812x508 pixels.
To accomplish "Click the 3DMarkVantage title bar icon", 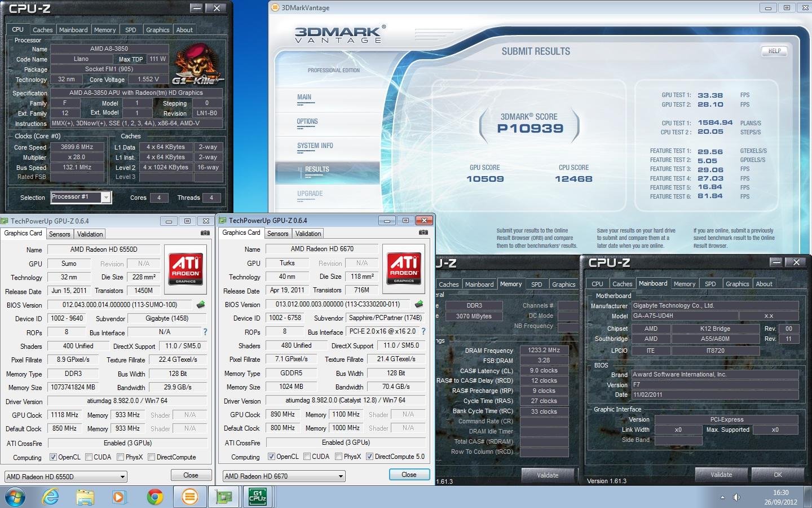I will pos(275,7).
